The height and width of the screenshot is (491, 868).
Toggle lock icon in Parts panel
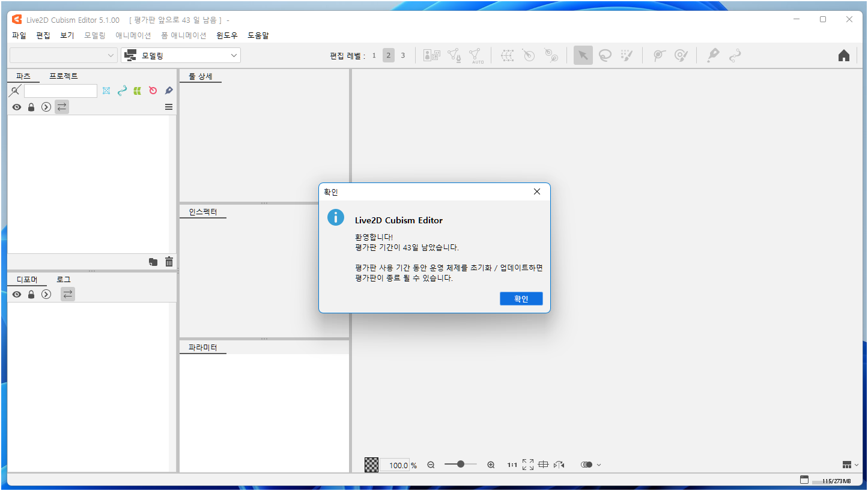(31, 107)
